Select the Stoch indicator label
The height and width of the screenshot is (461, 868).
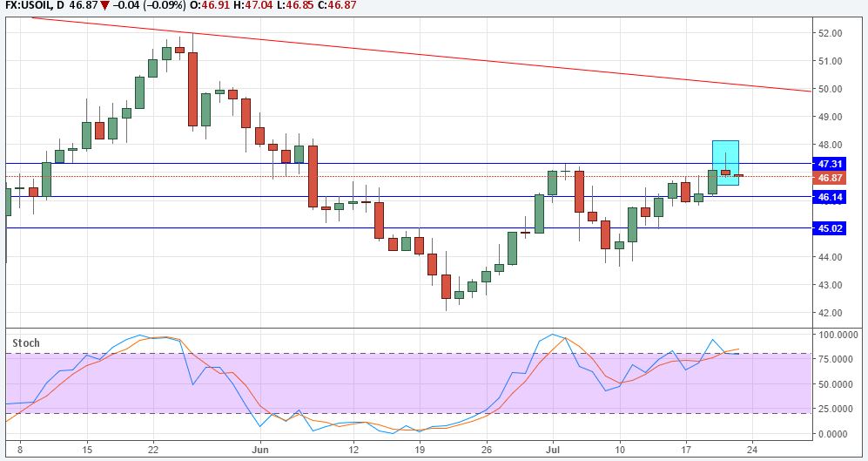(26, 343)
